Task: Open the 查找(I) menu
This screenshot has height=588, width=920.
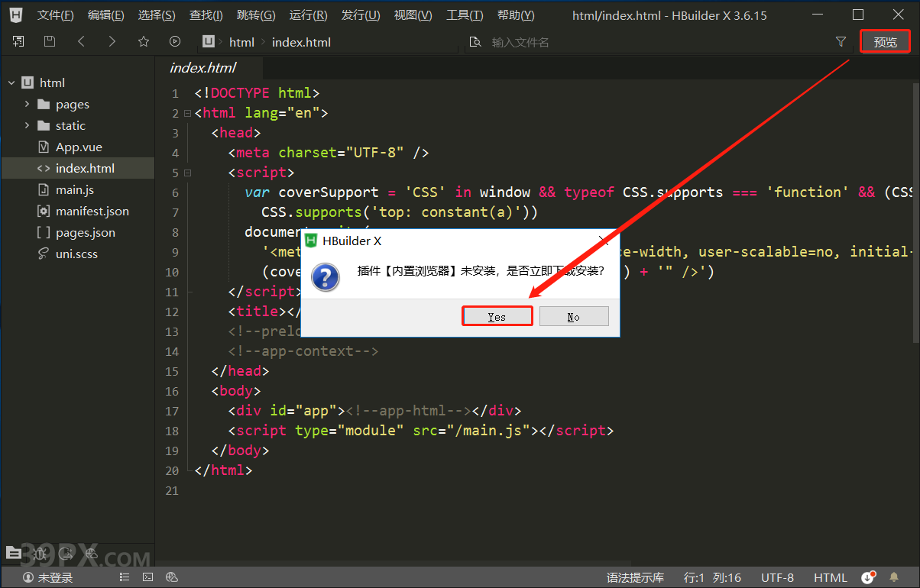Action: pyautogui.click(x=206, y=15)
